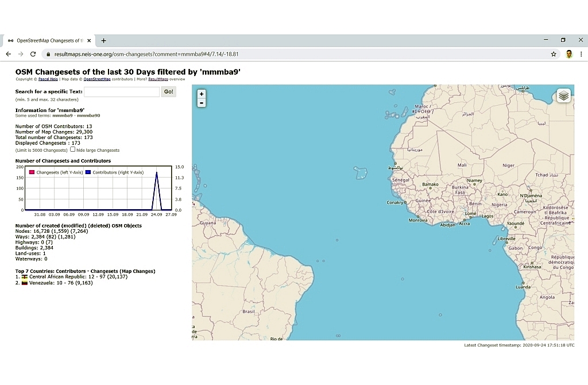Open the browser profile avatar
This screenshot has height=385, width=588.
568,54
